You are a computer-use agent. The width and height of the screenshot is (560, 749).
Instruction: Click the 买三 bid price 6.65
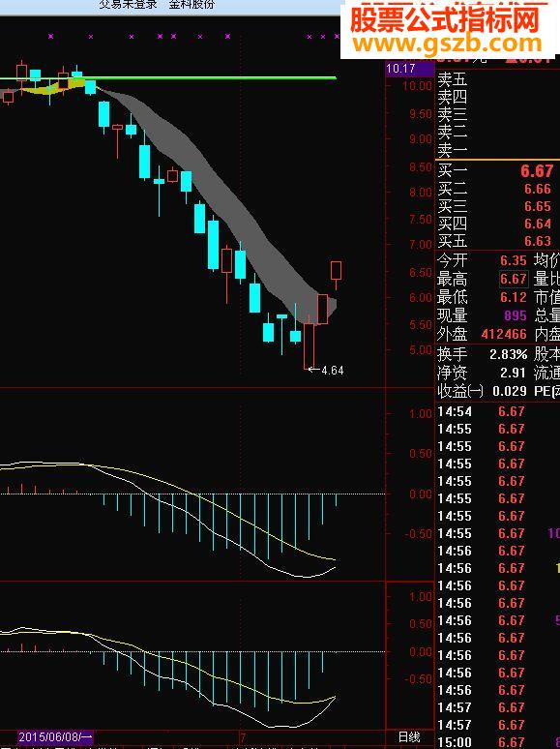tap(538, 206)
